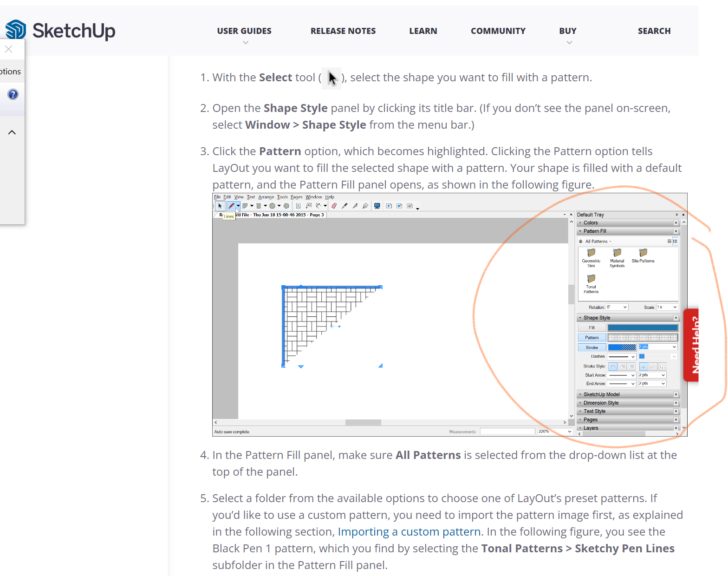Image resolution: width=728 pixels, height=576 pixels.
Task: Open the All Patterns drop-down list
Action: tap(598, 242)
